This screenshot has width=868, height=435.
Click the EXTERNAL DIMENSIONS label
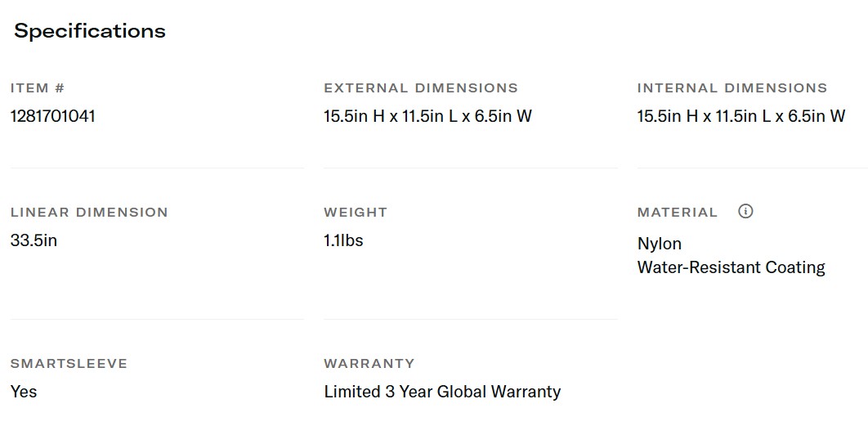point(421,88)
